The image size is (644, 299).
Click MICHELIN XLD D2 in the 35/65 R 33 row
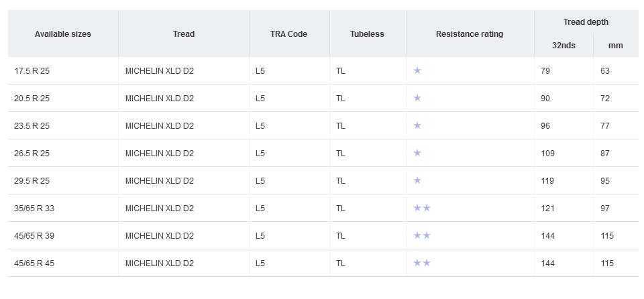point(160,208)
